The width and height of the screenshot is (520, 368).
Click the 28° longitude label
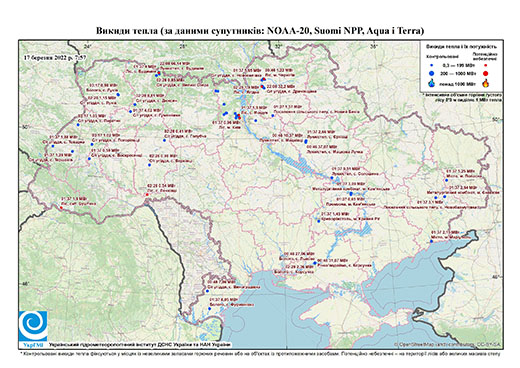183,46
